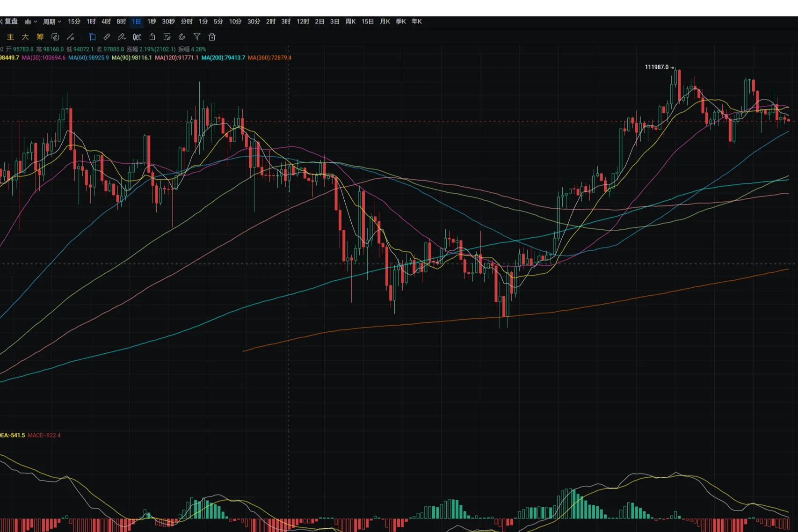Click the MA(200) indicator value label

tap(223, 58)
